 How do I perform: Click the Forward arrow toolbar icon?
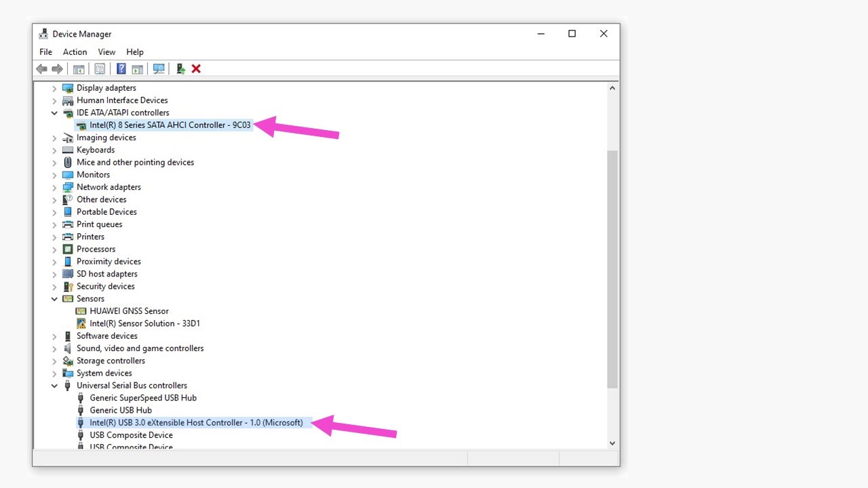(x=58, y=69)
